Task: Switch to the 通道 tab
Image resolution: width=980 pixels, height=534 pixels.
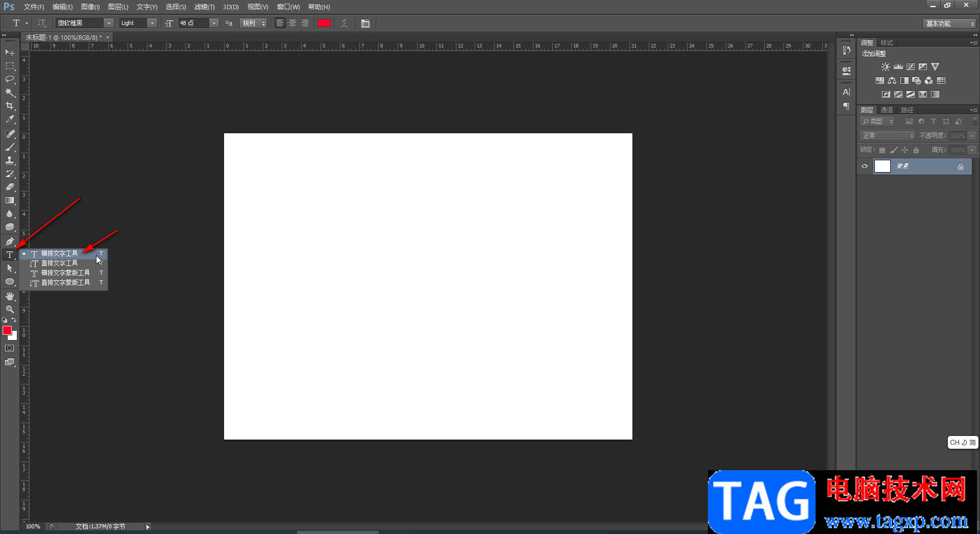Action: 887,110
